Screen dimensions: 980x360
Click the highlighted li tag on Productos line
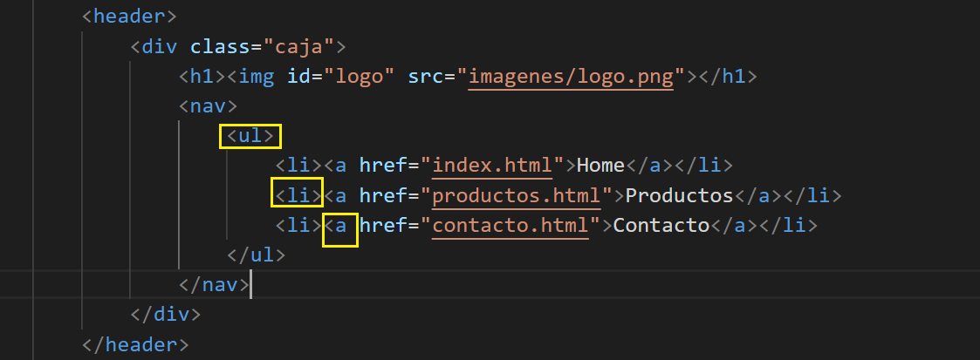(297, 194)
